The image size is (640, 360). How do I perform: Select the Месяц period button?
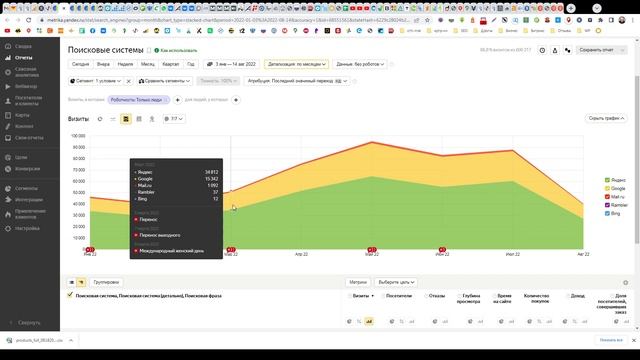pyautogui.click(x=148, y=64)
